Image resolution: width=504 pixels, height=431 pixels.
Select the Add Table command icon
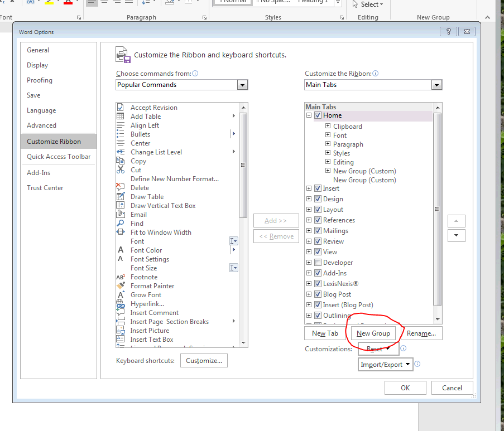(120, 117)
